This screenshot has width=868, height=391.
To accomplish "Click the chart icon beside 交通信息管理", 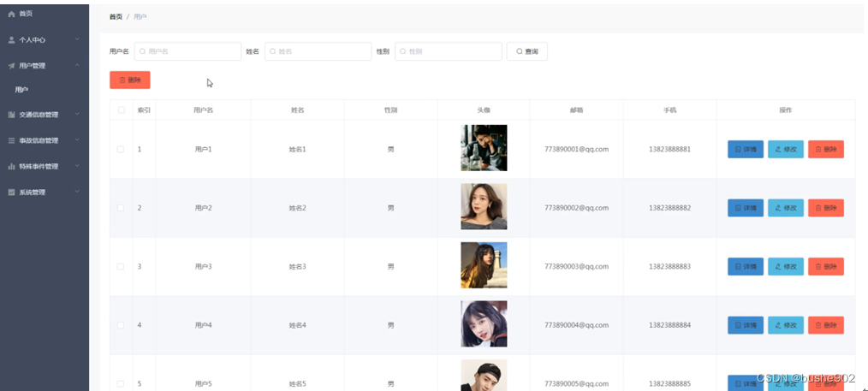I will click(x=11, y=115).
